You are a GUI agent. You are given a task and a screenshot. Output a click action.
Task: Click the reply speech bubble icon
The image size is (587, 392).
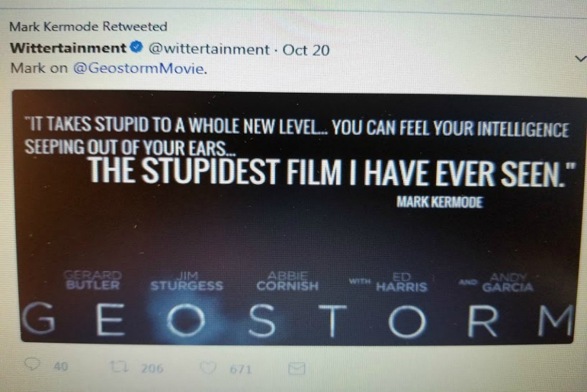point(32,363)
